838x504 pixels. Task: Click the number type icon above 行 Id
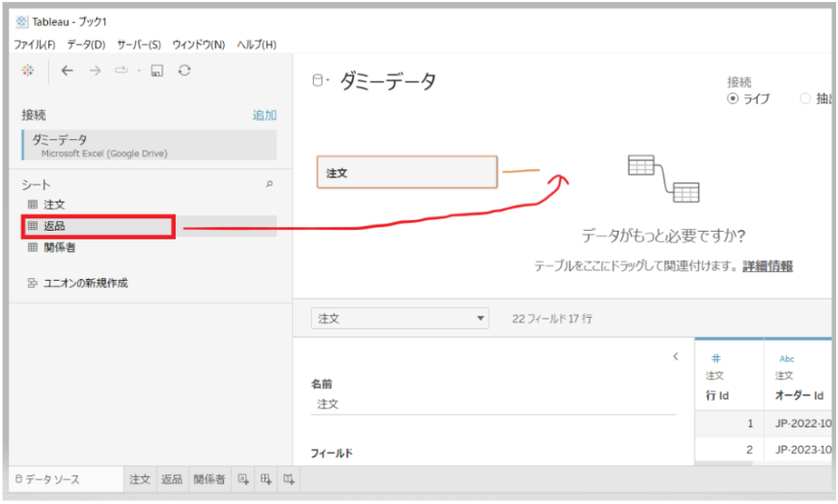(716, 358)
